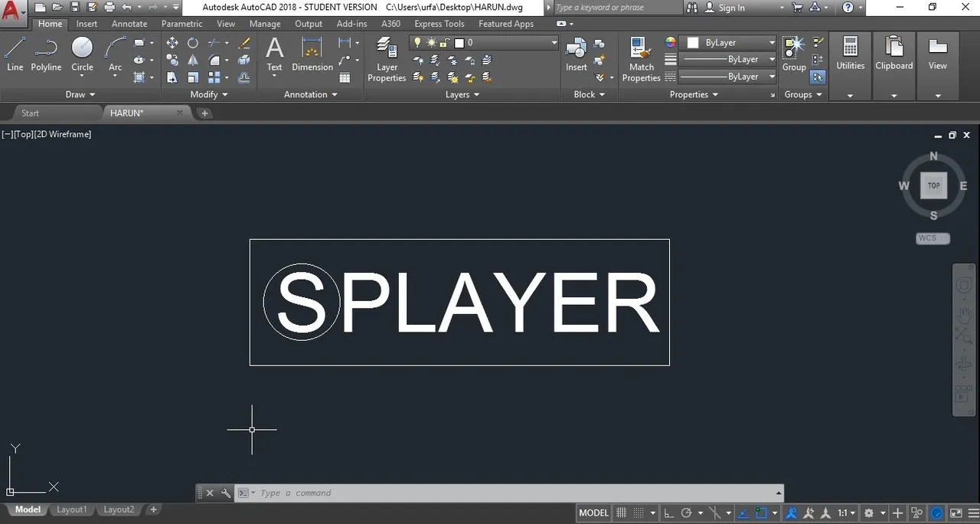
Task: Toggle snap mode in status bar
Action: click(639, 513)
